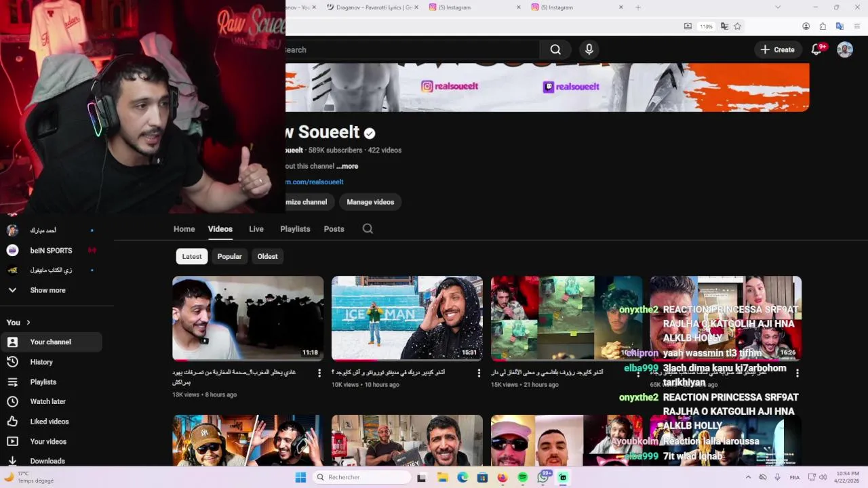Click the YouTube search magnifier button
This screenshot has height=488, width=868.
555,49
